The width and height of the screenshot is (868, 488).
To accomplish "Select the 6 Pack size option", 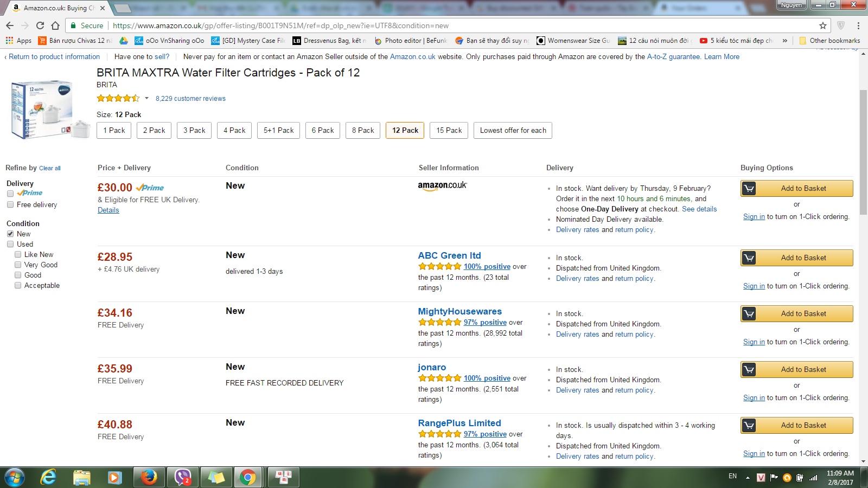I will (323, 131).
